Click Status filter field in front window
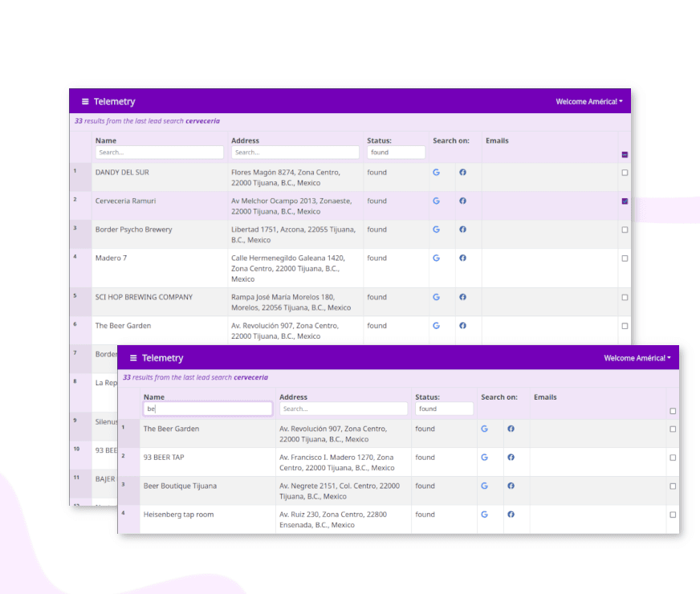Screen dimensions: 700x594 pyautogui.click(x=444, y=409)
